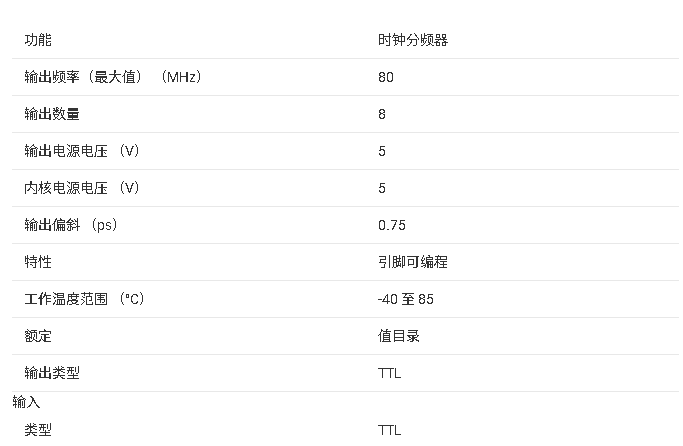Click the 输入 section heading

26,402
